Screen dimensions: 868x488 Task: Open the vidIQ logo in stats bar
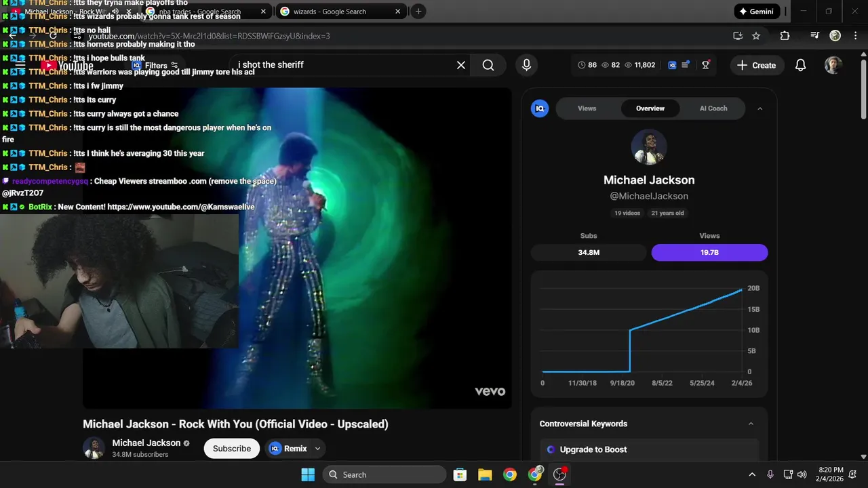coord(672,65)
